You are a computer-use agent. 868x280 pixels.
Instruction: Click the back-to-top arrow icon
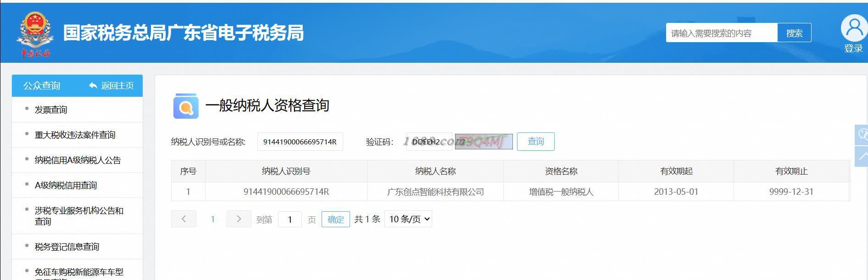tap(862, 156)
